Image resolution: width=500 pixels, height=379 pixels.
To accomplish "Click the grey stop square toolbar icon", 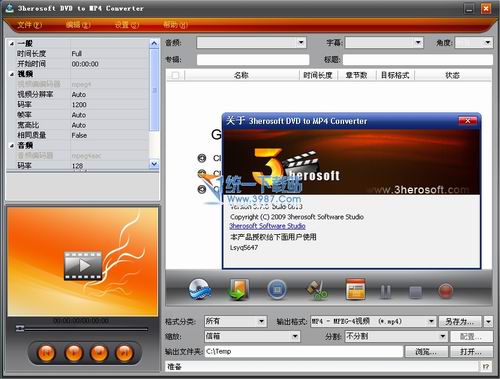I will click(x=416, y=292).
